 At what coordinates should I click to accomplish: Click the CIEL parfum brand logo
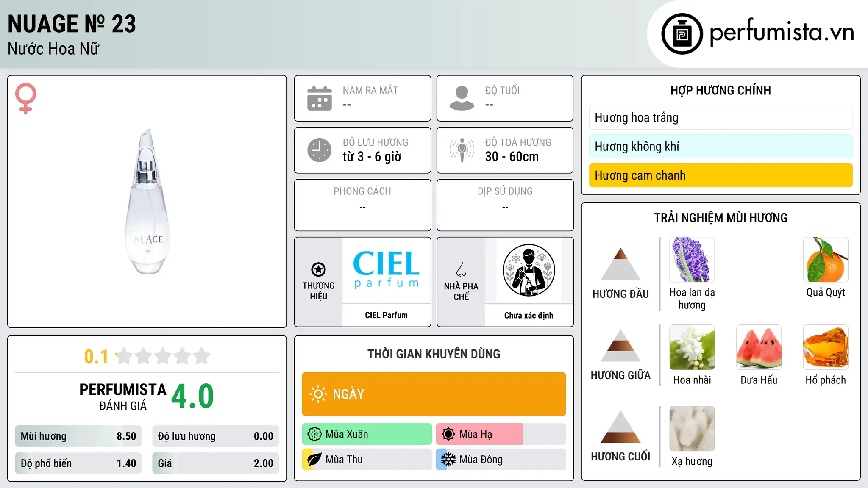(x=386, y=270)
